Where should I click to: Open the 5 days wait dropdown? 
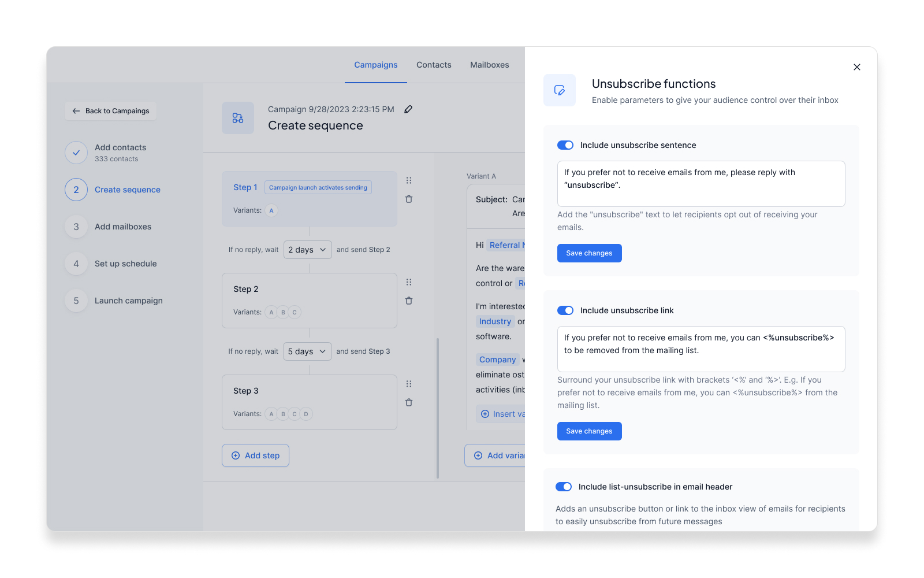point(308,351)
